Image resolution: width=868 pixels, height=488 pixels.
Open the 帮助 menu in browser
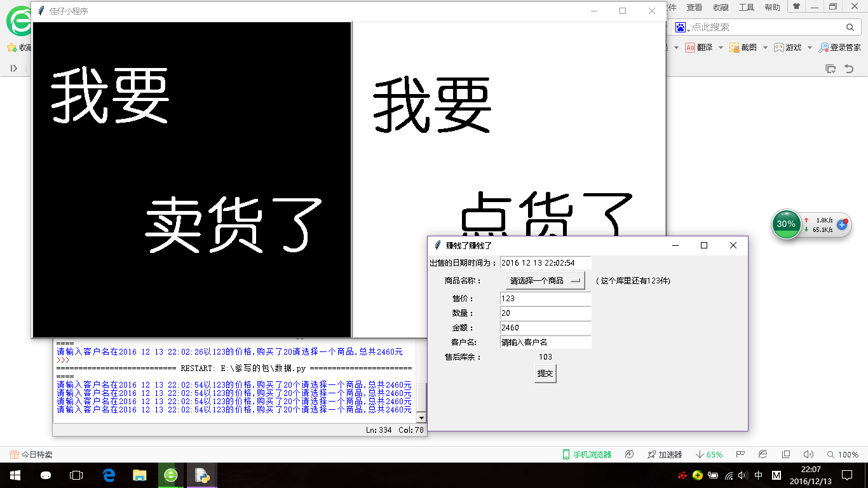(x=772, y=8)
